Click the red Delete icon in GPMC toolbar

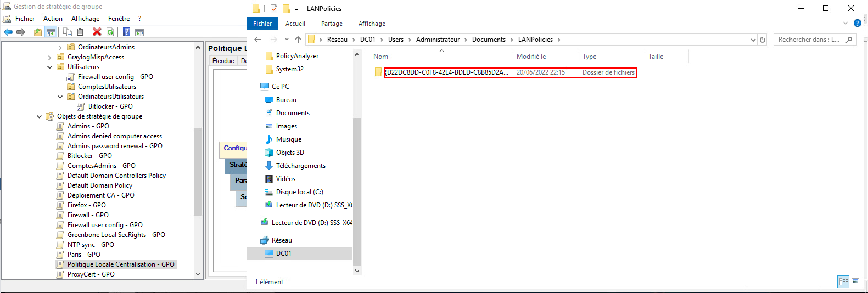97,32
